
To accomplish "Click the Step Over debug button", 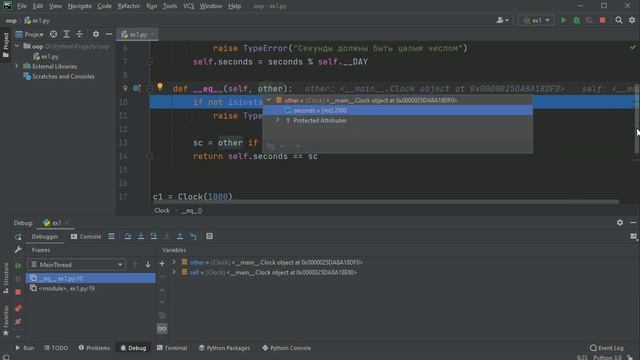I will pyautogui.click(x=128, y=236).
